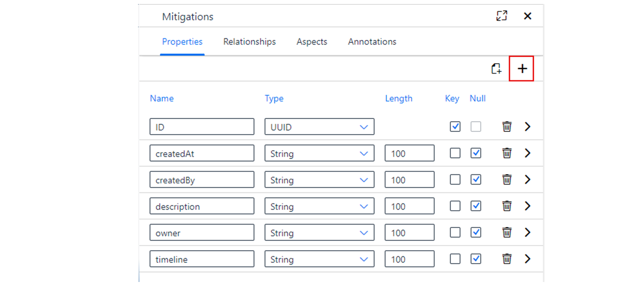Viewport: 644px width, 286px height.
Task: Select the Aspects tab
Action: [x=312, y=42]
